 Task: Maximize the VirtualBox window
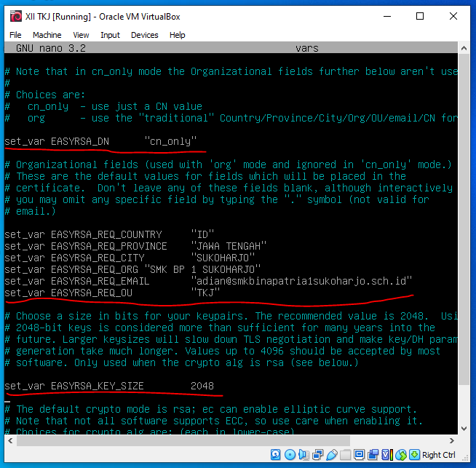point(420,17)
